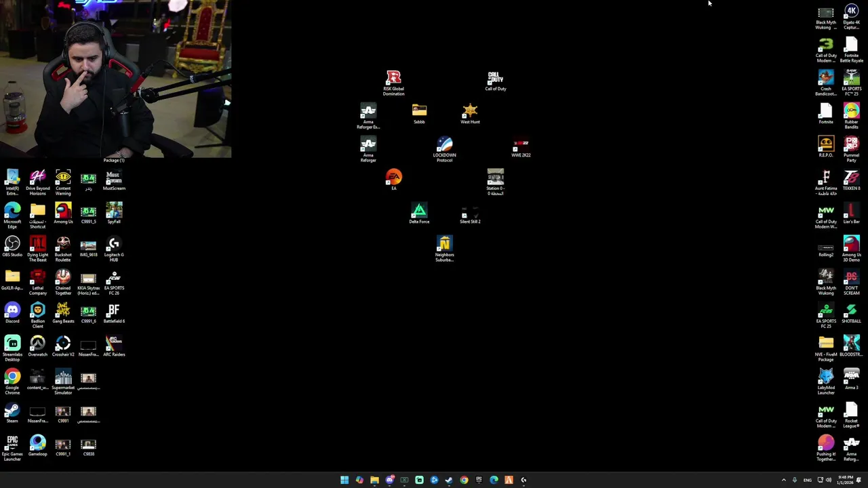The width and height of the screenshot is (868, 488).
Task: Open the Among Us desktop shortcut
Action: [x=63, y=213]
